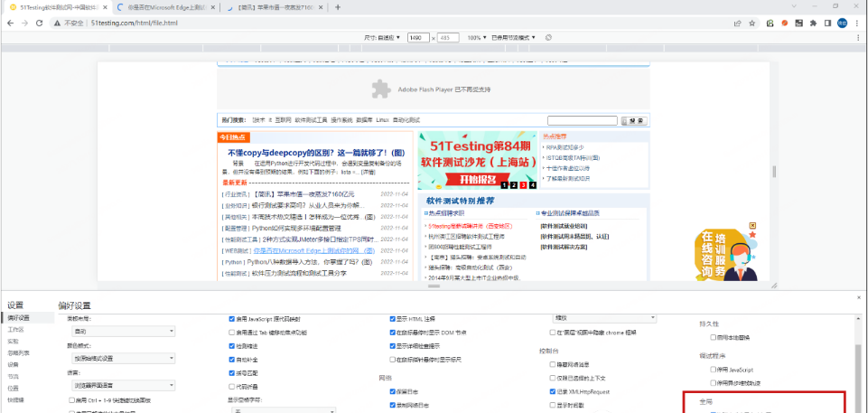
Task: Close the online consultation popup
Action: click(752, 226)
